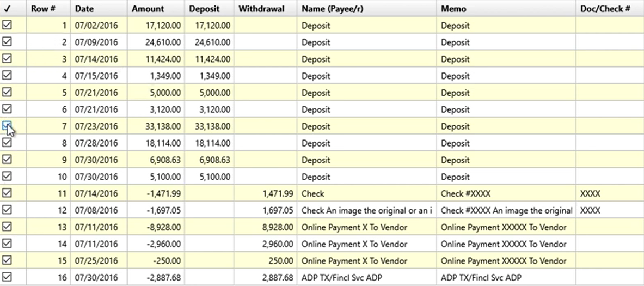
Task: Toggle the checkbox in row 2
Action: (7, 42)
